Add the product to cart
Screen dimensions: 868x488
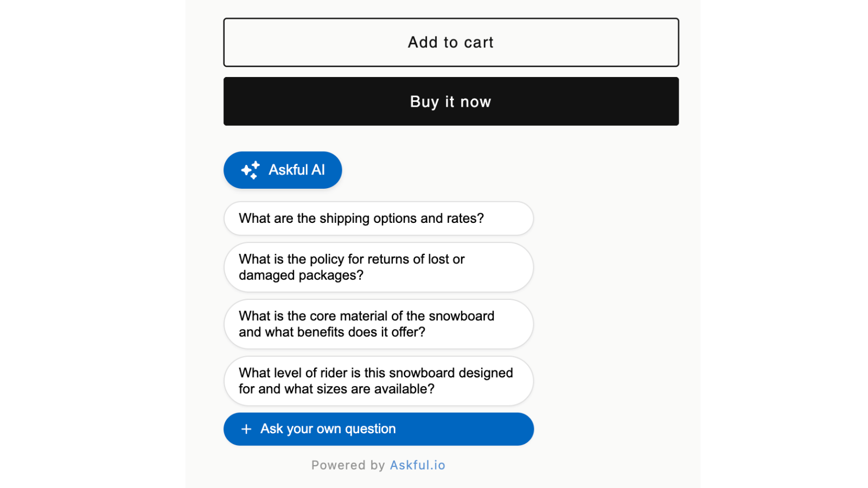[x=451, y=42]
